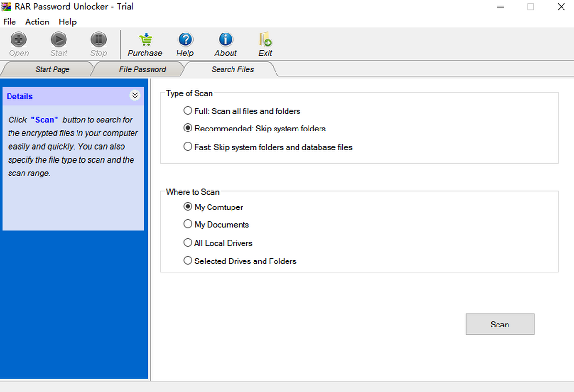
Task: Click the RAR Password Unlocker app icon
Action: coord(7,7)
